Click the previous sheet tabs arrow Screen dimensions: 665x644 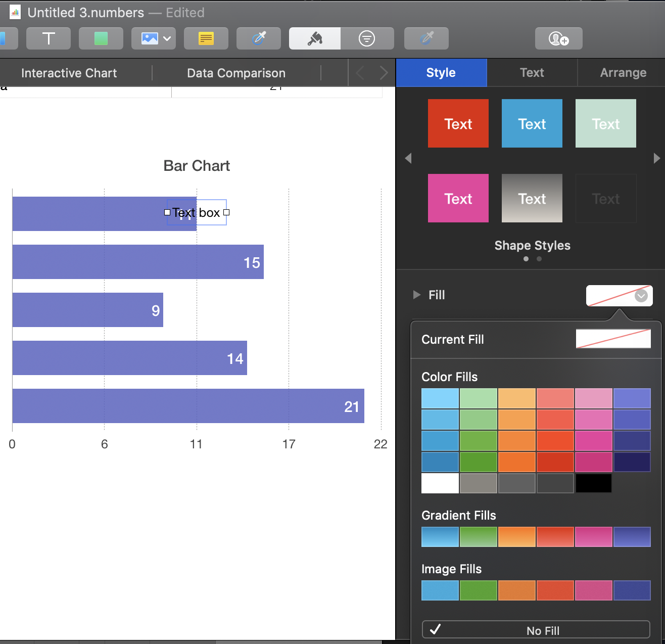pos(360,73)
